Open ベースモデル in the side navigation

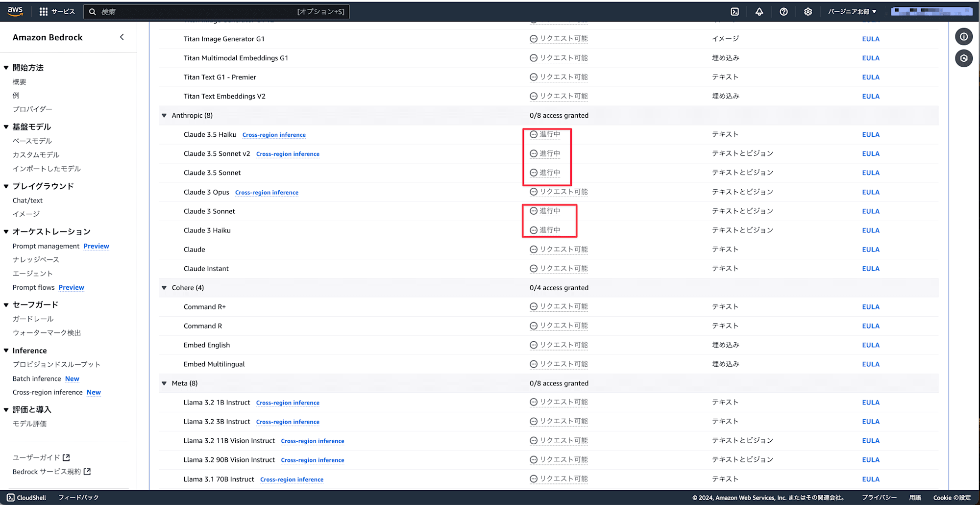[32, 141]
